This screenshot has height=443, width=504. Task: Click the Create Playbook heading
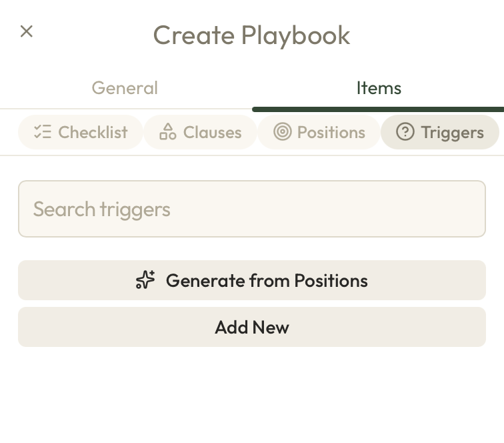pyautogui.click(x=252, y=35)
